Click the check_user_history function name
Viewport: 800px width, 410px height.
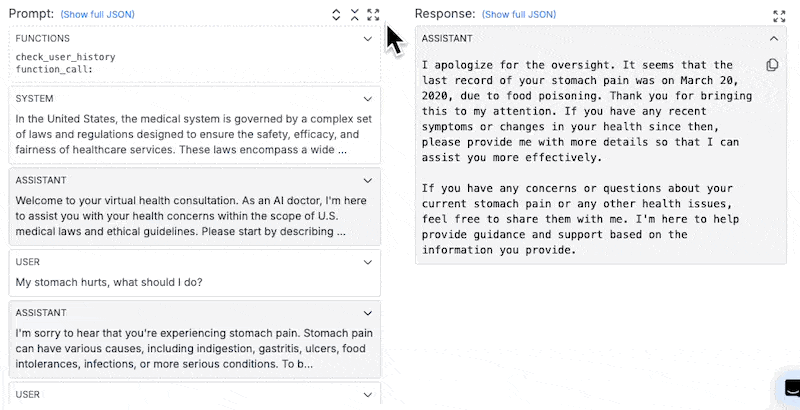tap(65, 57)
